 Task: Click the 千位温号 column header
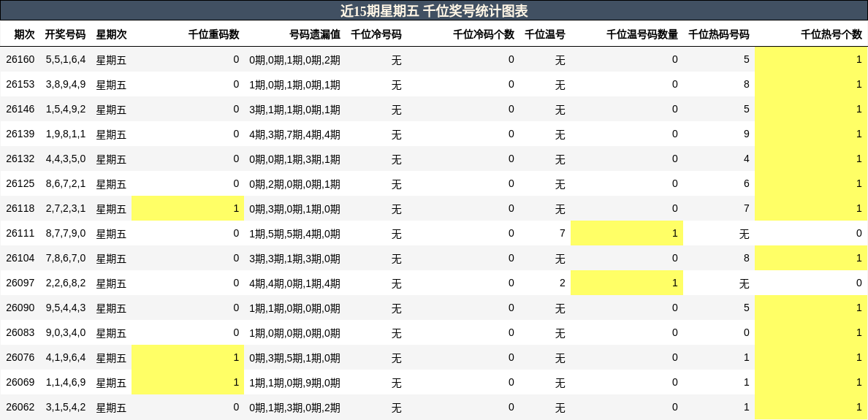545,34
